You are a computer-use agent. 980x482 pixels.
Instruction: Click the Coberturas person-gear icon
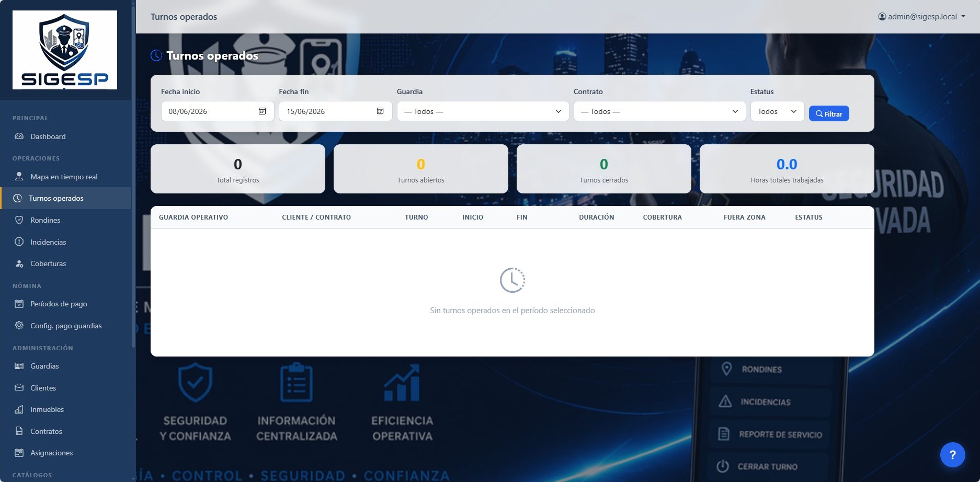click(x=19, y=263)
